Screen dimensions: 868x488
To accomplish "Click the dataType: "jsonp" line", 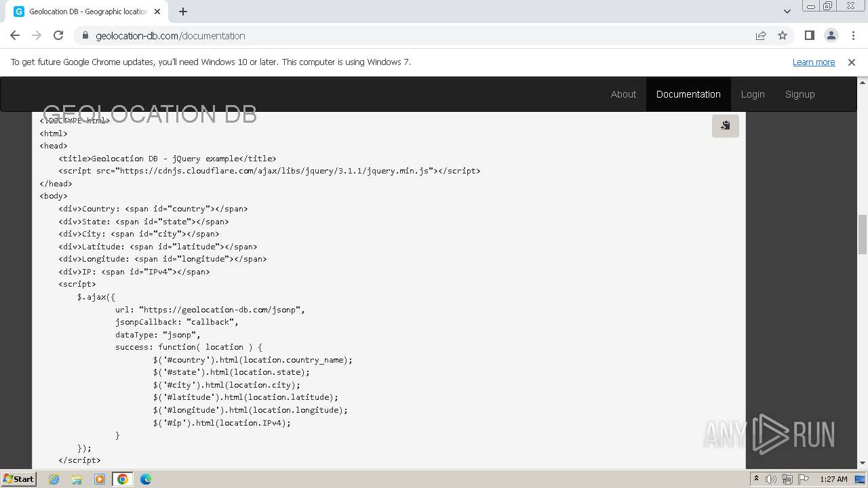I will (158, 335).
